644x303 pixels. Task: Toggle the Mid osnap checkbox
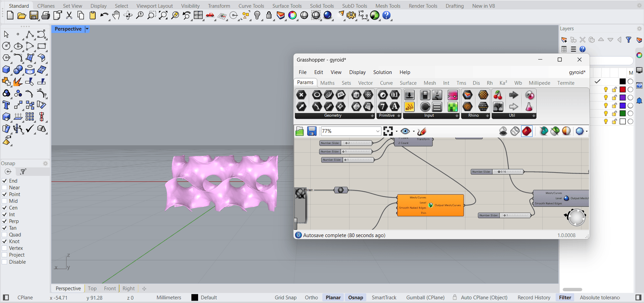5,201
